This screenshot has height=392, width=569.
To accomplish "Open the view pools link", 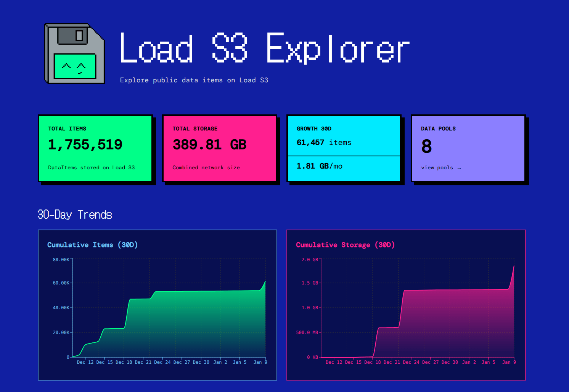I will (437, 168).
